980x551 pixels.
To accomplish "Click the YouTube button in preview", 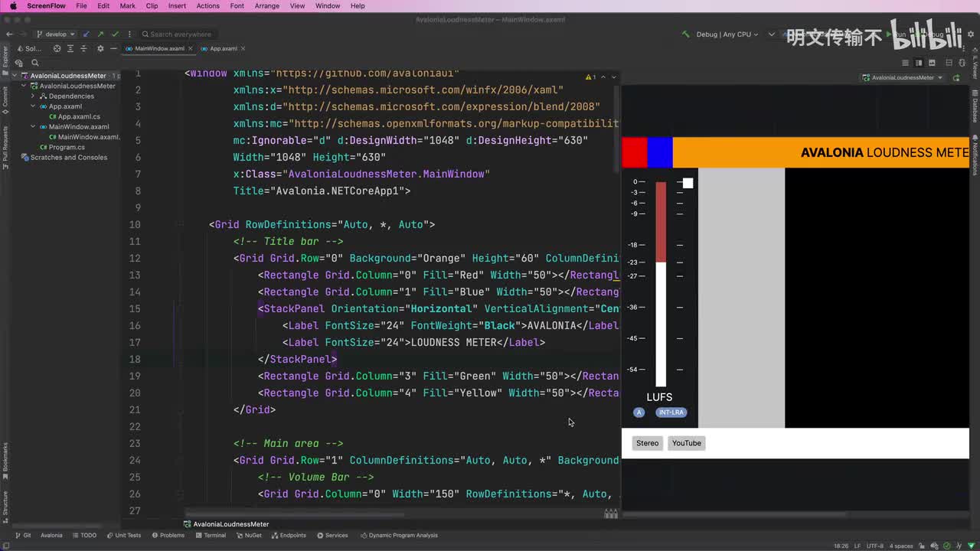I will click(x=687, y=443).
